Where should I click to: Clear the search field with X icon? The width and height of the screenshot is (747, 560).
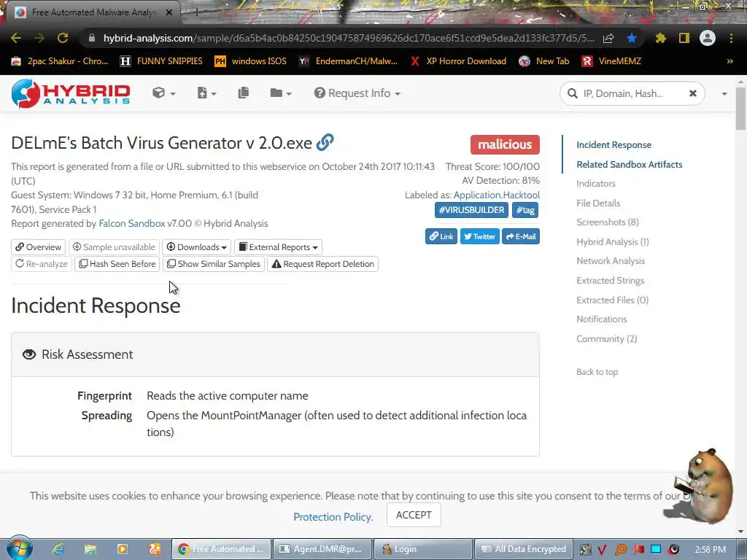coord(693,93)
